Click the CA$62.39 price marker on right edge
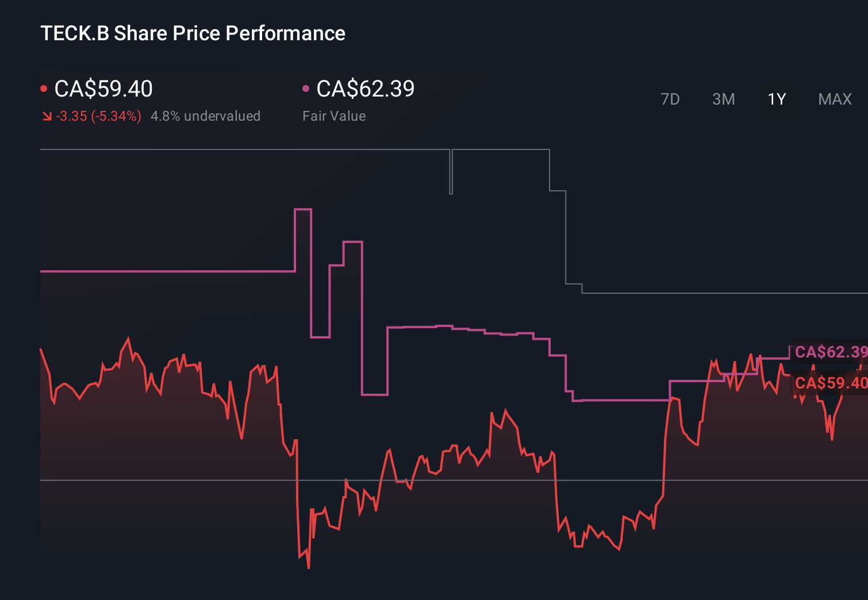This screenshot has width=868, height=600. 831,352
